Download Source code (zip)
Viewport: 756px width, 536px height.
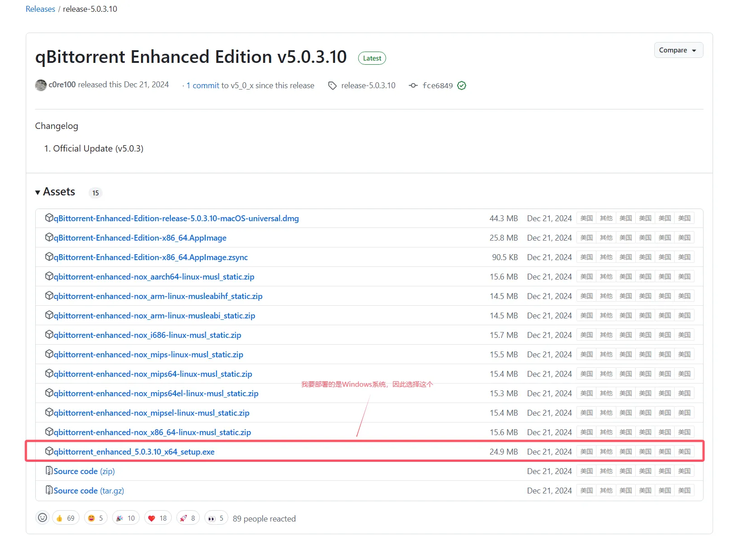tap(84, 471)
